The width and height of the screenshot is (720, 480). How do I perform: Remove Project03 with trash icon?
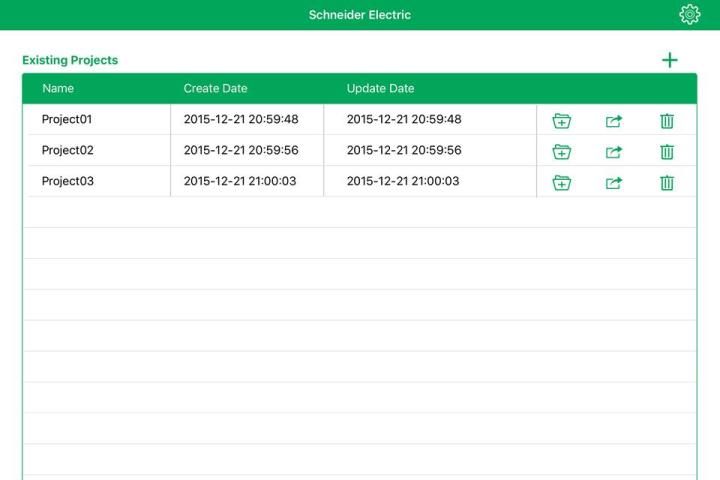click(x=667, y=183)
